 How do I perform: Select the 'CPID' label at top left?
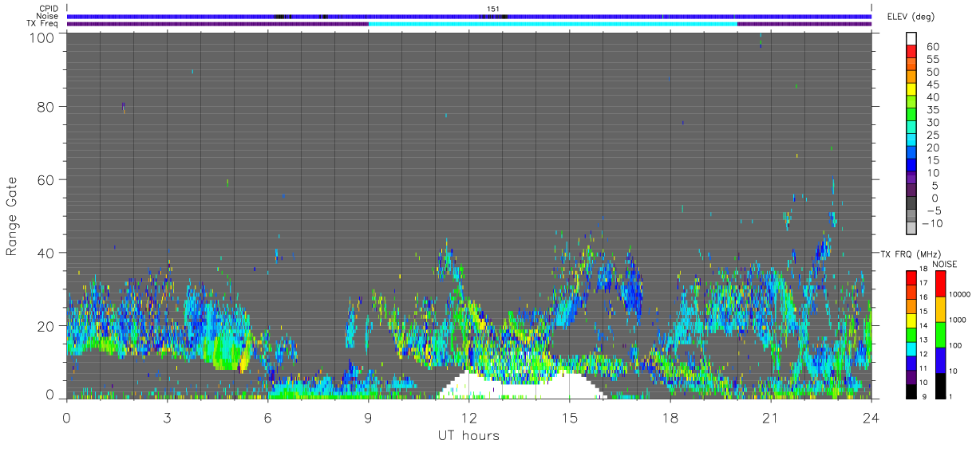[49, 9]
